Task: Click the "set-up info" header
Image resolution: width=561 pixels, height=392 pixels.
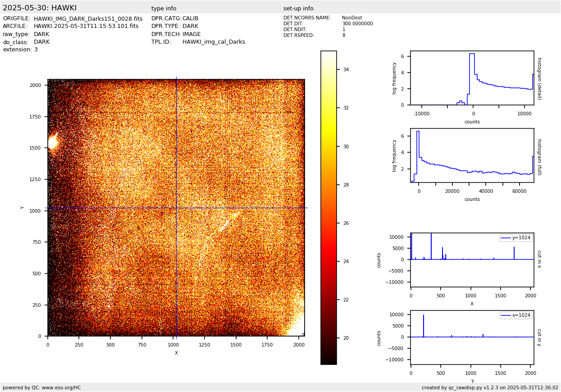Action: [298, 9]
